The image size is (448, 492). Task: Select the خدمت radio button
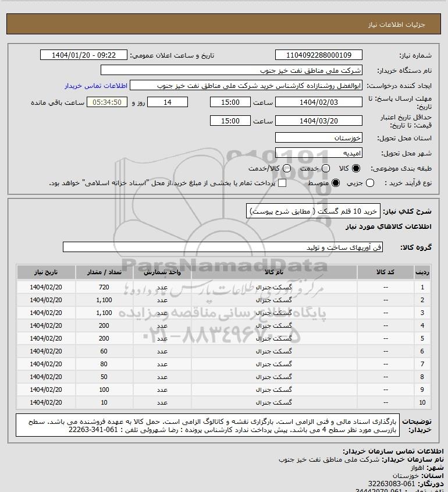[326, 168]
